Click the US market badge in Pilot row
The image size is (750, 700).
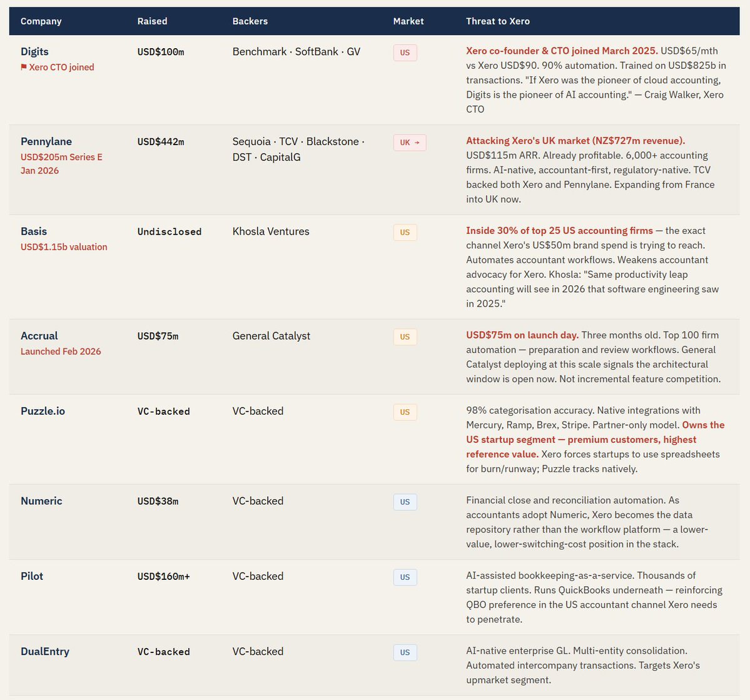[x=405, y=577]
